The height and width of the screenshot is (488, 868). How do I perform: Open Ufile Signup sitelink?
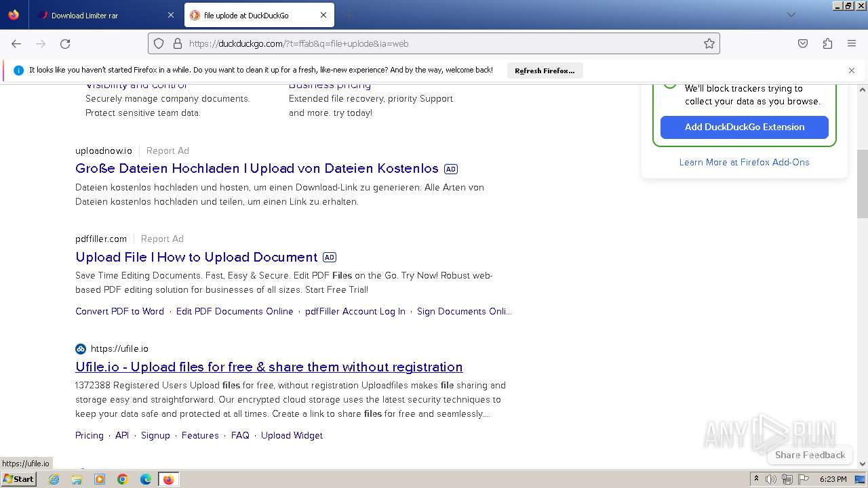coord(155,435)
